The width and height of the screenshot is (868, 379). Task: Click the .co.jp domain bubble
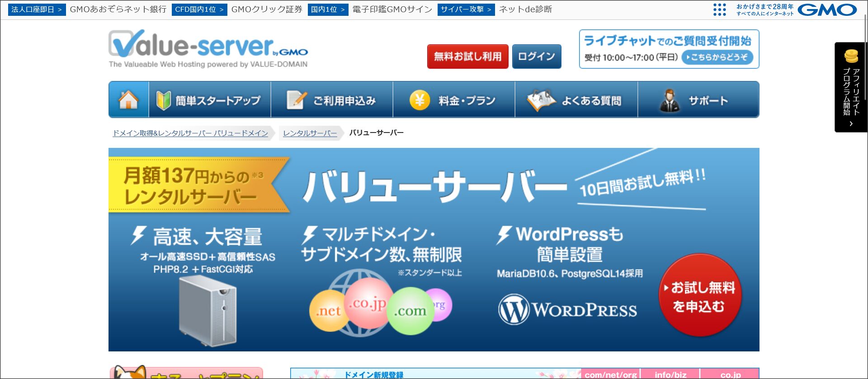click(368, 303)
